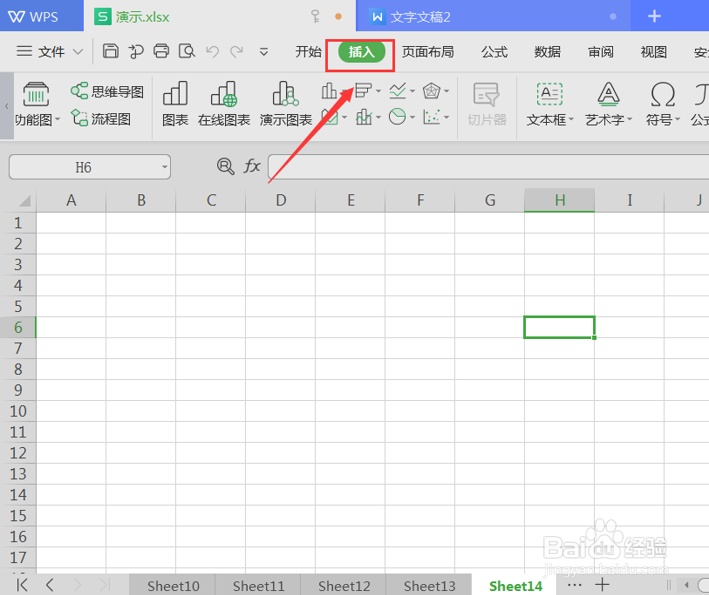Image resolution: width=709 pixels, height=595 pixels.
Task: Click the formula bar zoom magnifier icon
Action: 225,166
